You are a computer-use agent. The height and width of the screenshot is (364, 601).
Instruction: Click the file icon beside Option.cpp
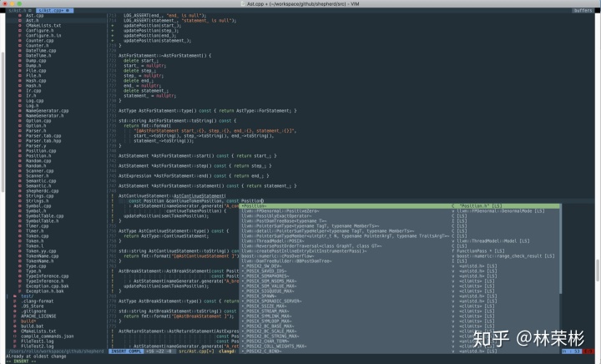click(20, 121)
